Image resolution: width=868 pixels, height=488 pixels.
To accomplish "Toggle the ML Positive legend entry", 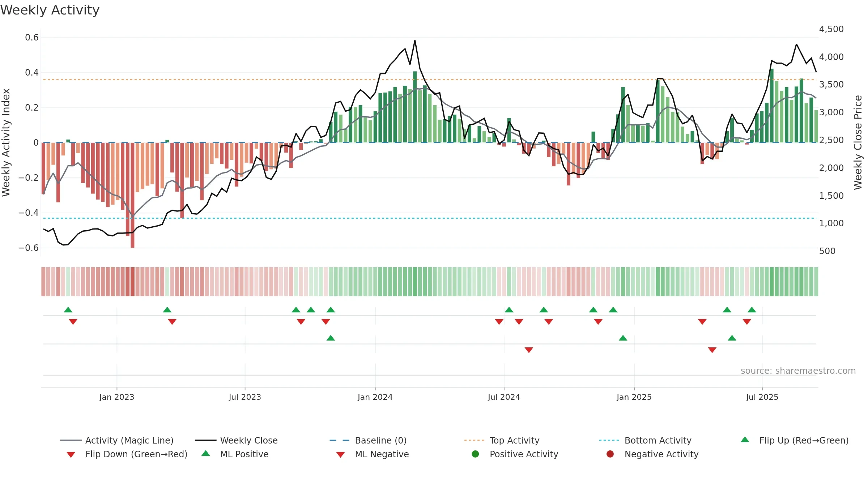I will tap(235, 454).
